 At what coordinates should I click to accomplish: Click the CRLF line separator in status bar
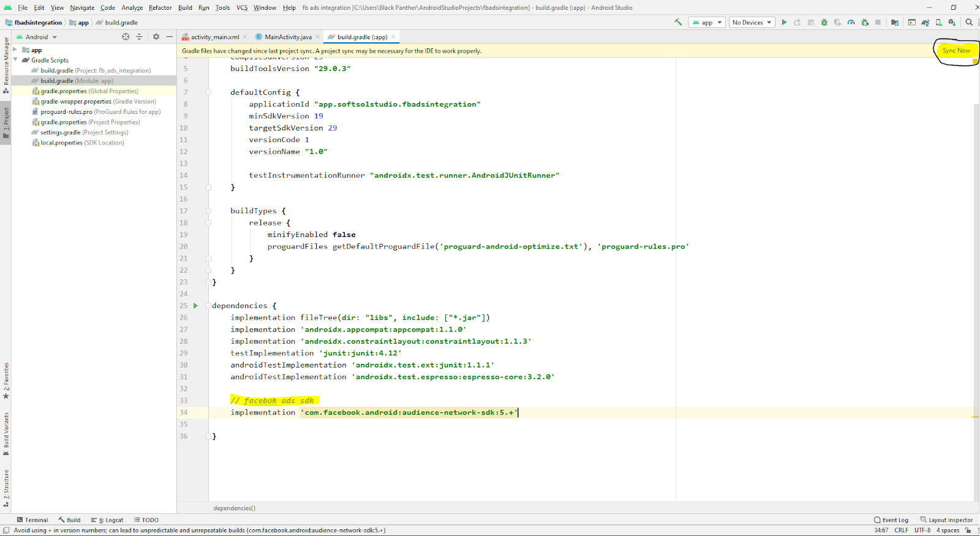click(x=901, y=530)
